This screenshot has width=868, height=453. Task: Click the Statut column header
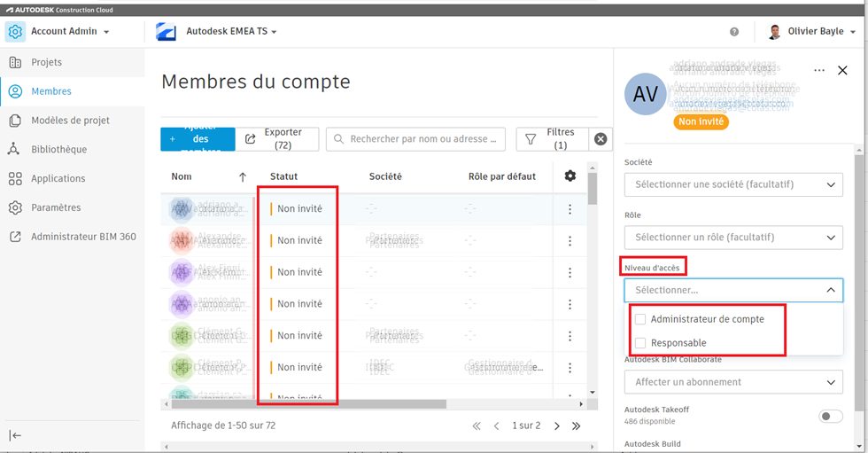tap(284, 176)
